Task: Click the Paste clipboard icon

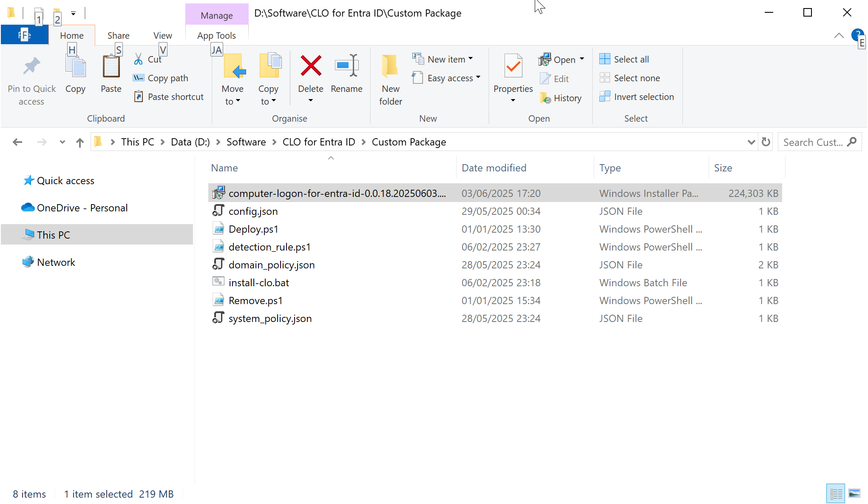Action: 111,67
